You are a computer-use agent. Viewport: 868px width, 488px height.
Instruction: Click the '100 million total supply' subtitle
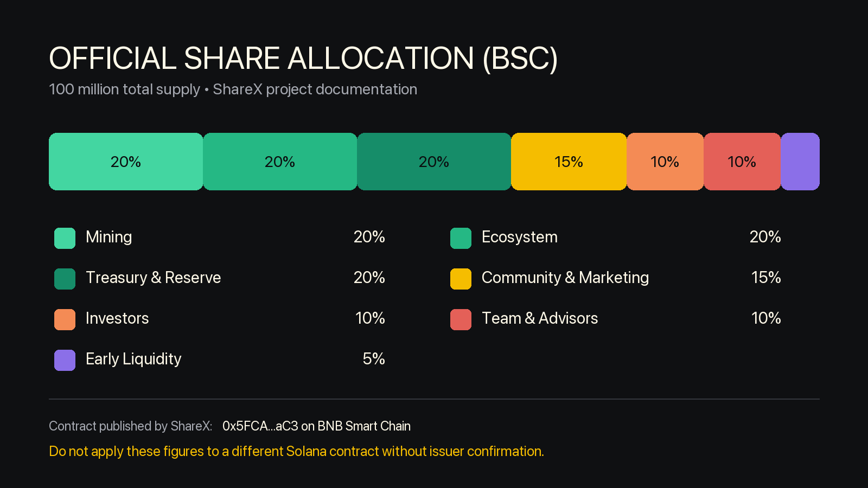tap(125, 89)
